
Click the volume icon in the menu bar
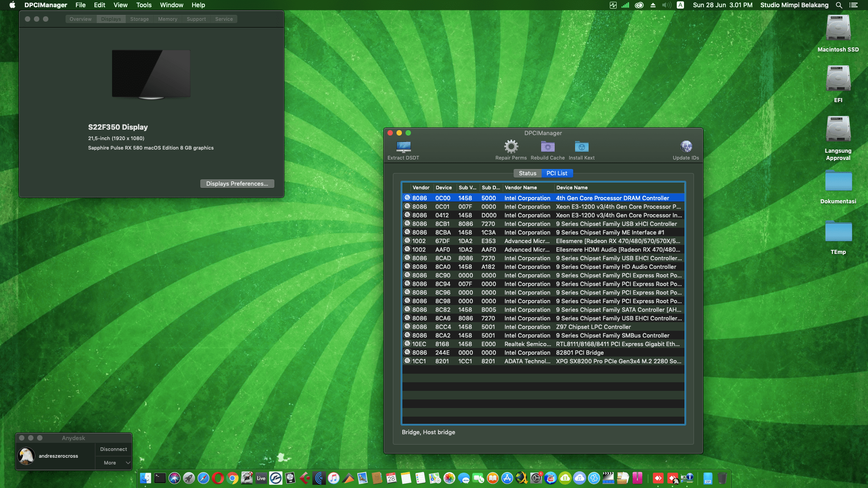[x=666, y=5]
